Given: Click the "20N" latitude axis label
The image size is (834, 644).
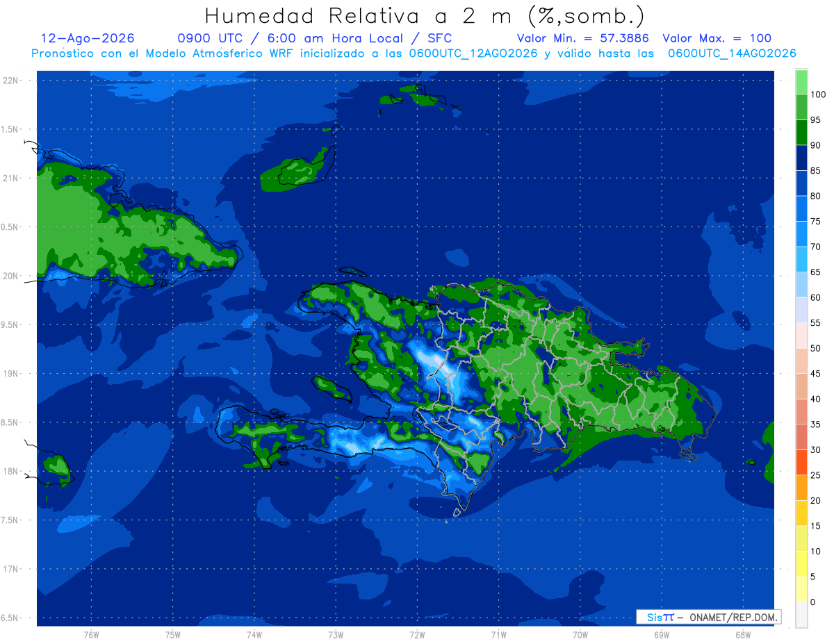Looking at the screenshot, I should pyautogui.click(x=10, y=276).
